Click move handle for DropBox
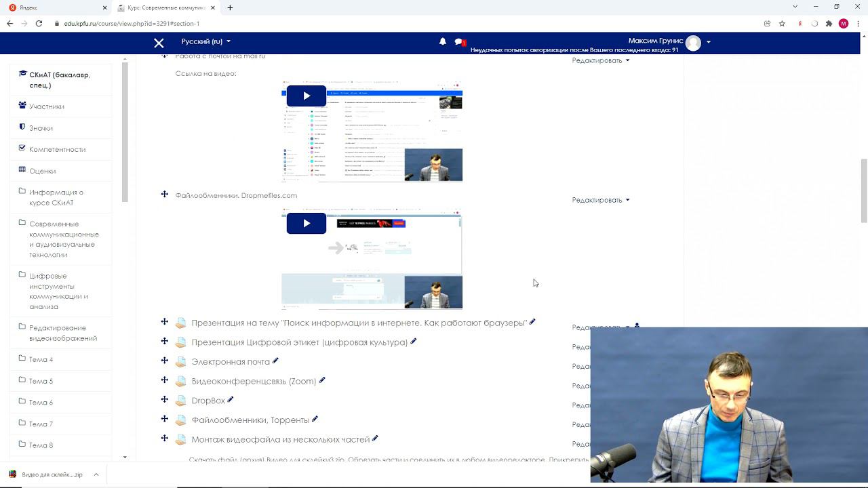This screenshot has height=488, width=868. (165, 399)
